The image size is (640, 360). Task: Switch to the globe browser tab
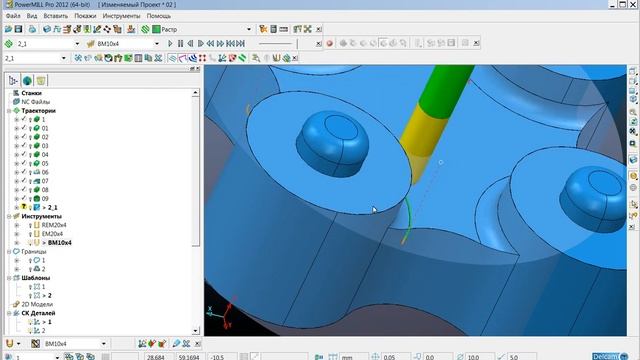tap(27, 80)
